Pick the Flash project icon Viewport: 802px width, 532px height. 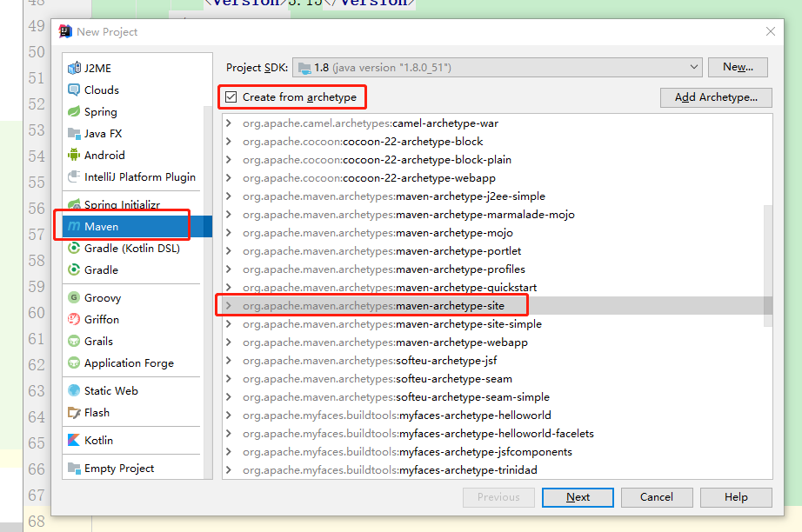[74, 412]
